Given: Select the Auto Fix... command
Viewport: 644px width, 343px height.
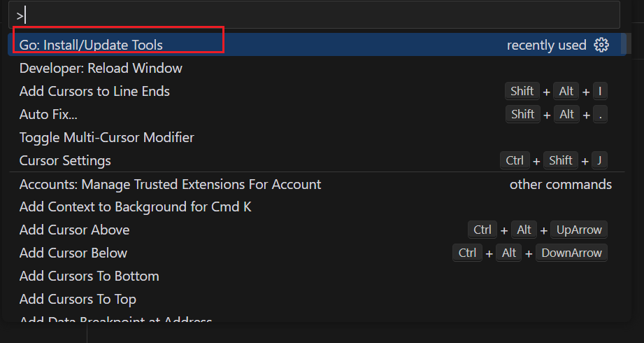Looking at the screenshot, I should 48,114.
